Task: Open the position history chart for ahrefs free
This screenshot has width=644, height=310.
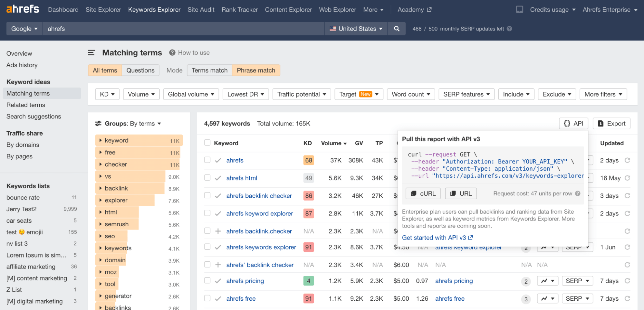Action: (x=547, y=298)
